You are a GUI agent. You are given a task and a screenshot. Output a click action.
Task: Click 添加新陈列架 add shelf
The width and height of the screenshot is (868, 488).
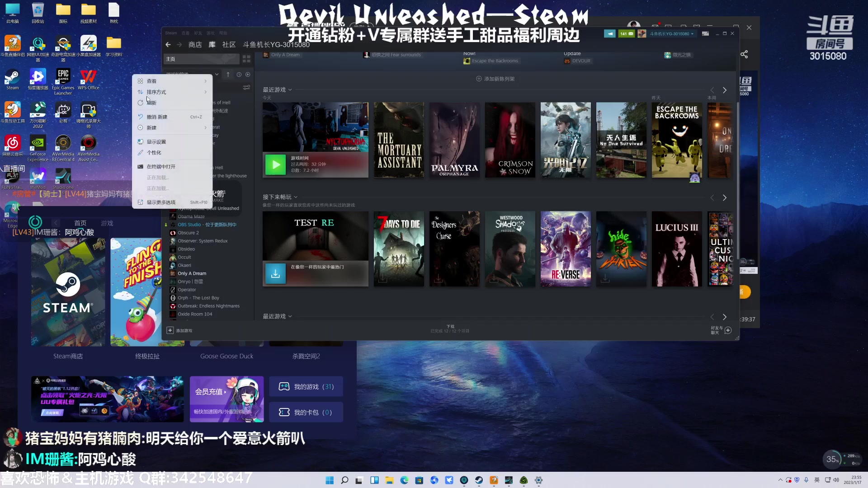click(495, 79)
